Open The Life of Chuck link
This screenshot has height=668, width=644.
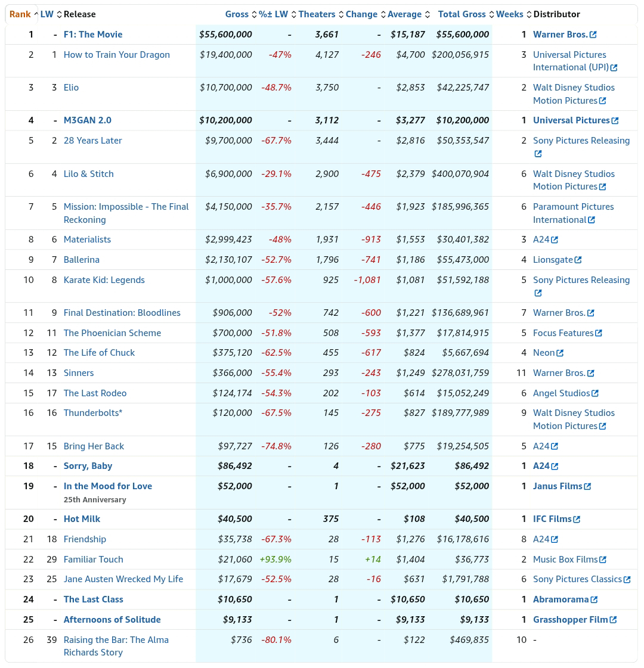click(99, 353)
